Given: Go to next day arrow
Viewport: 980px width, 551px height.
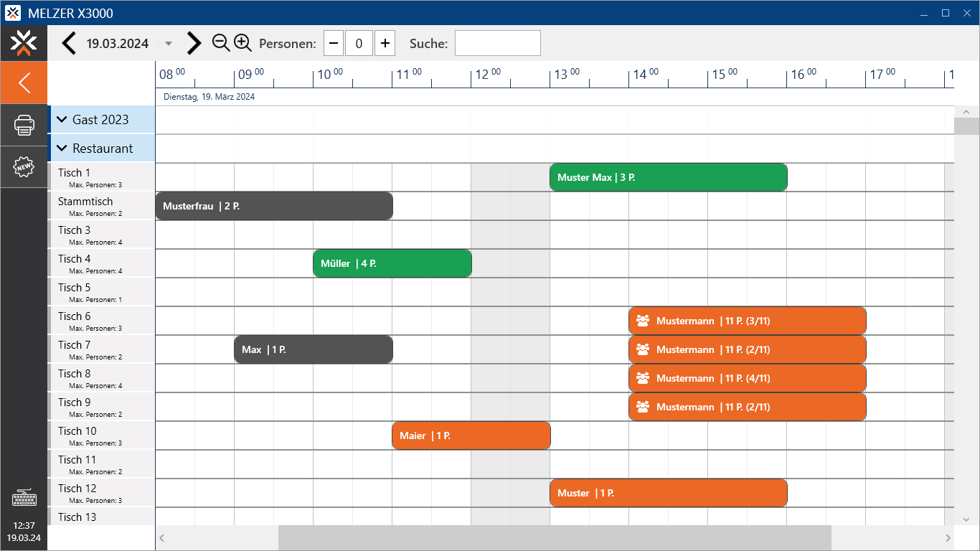Looking at the screenshot, I should [x=194, y=44].
